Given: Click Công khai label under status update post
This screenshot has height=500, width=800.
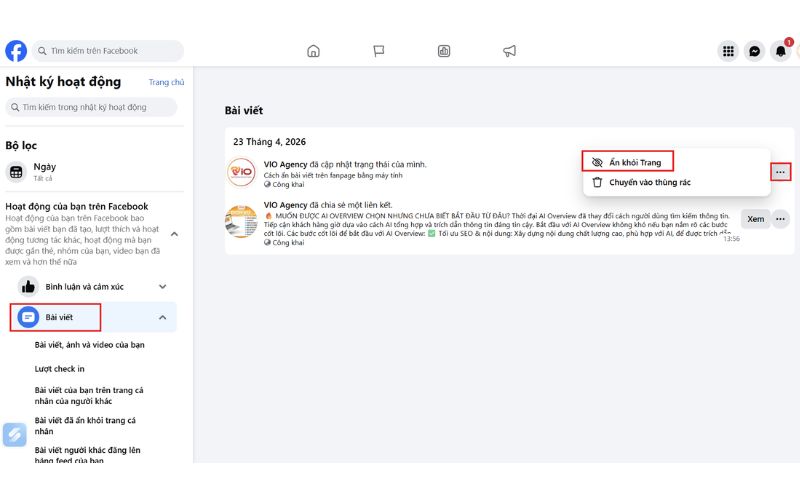Looking at the screenshot, I should coord(288,185).
